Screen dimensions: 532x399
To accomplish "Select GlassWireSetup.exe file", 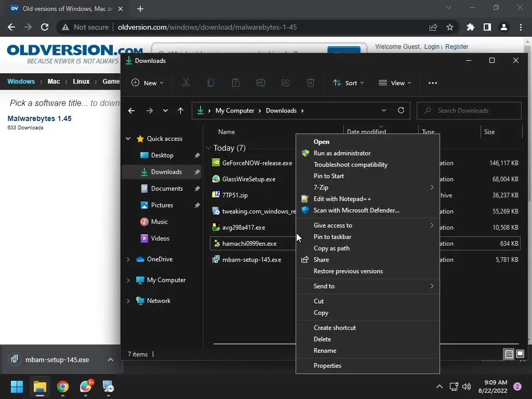I will click(x=249, y=179).
